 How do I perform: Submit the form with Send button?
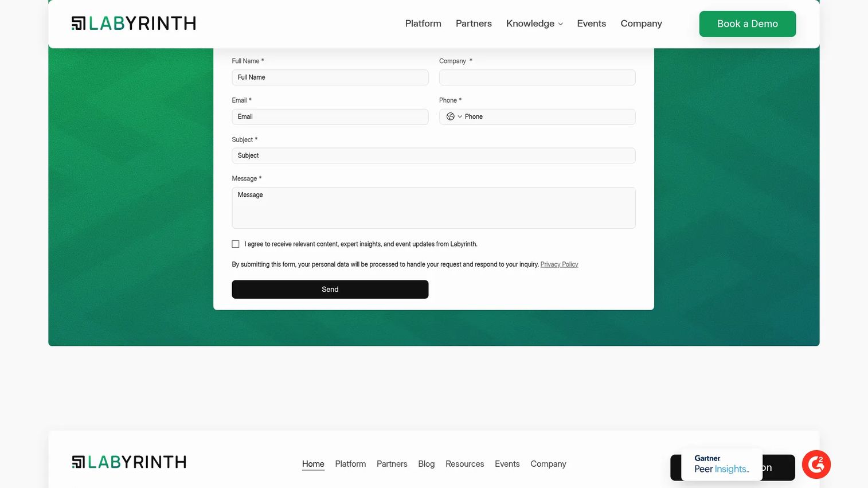pos(330,290)
